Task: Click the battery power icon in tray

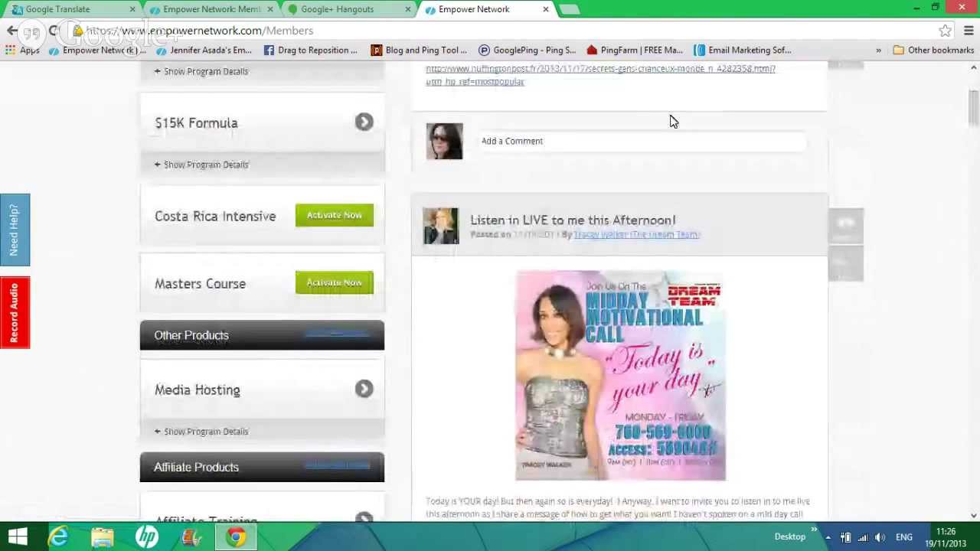Action: click(x=846, y=537)
